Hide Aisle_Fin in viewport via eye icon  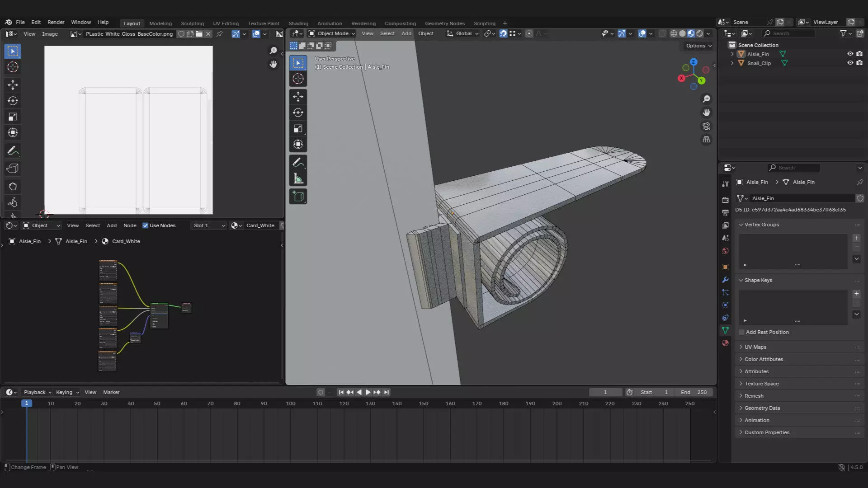click(x=850, y=54)
